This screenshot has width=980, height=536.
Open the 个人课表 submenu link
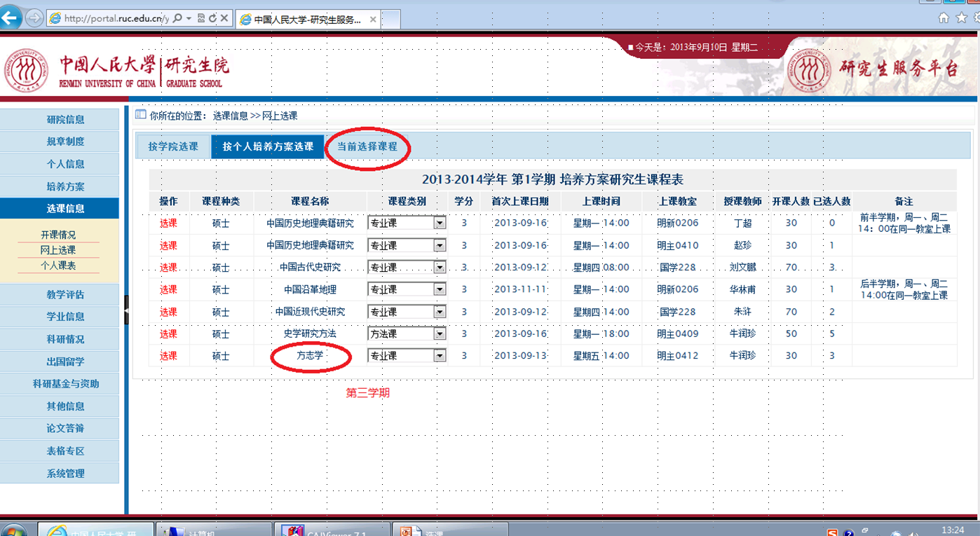point(58,266)
